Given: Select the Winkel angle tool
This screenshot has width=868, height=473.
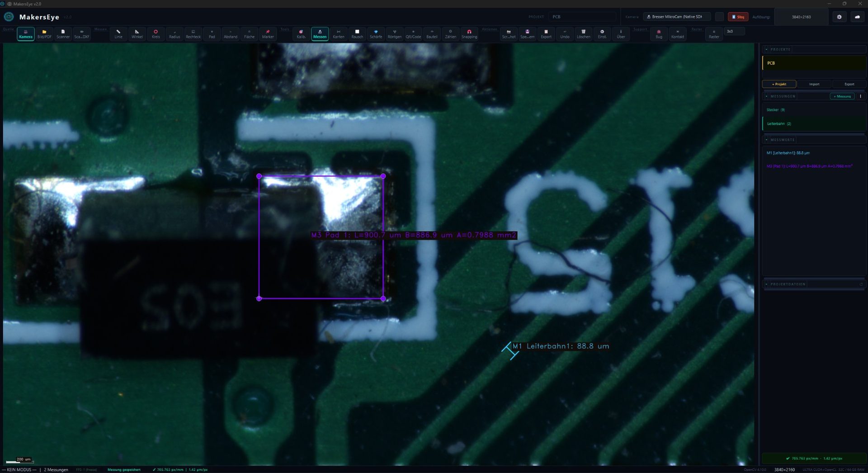Looking at the screenshot, I should 137,34.
